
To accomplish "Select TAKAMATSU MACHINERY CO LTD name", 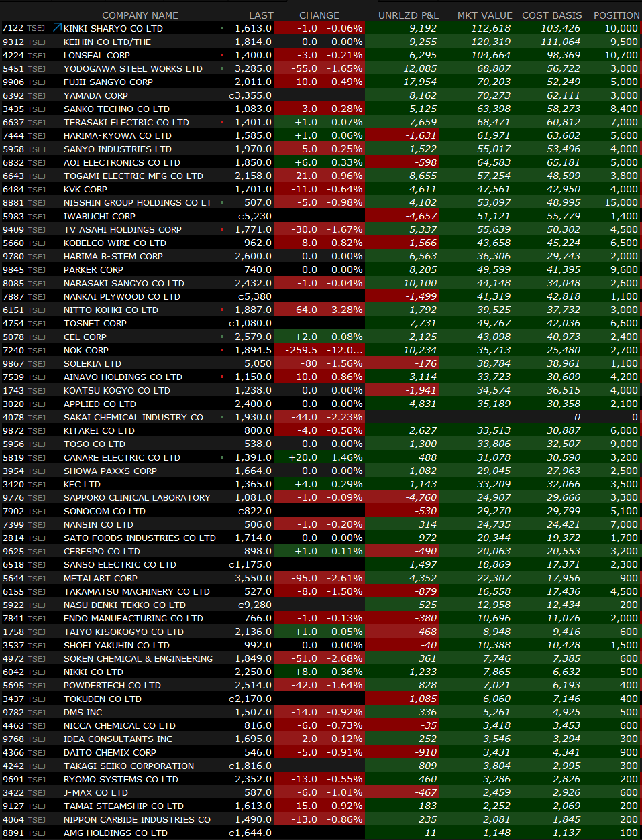I will tap(136, 591).
